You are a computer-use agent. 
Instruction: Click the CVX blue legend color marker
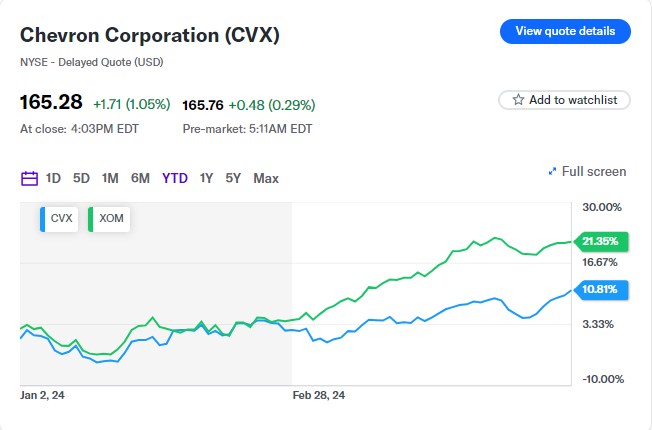(x=43, y=218)
